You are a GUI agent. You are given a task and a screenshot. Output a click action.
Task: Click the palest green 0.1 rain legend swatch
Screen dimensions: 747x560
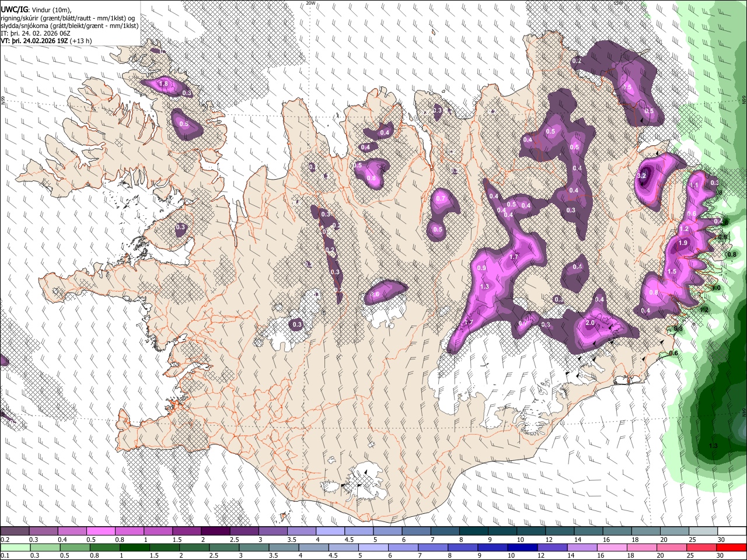[x=16, y=548]
